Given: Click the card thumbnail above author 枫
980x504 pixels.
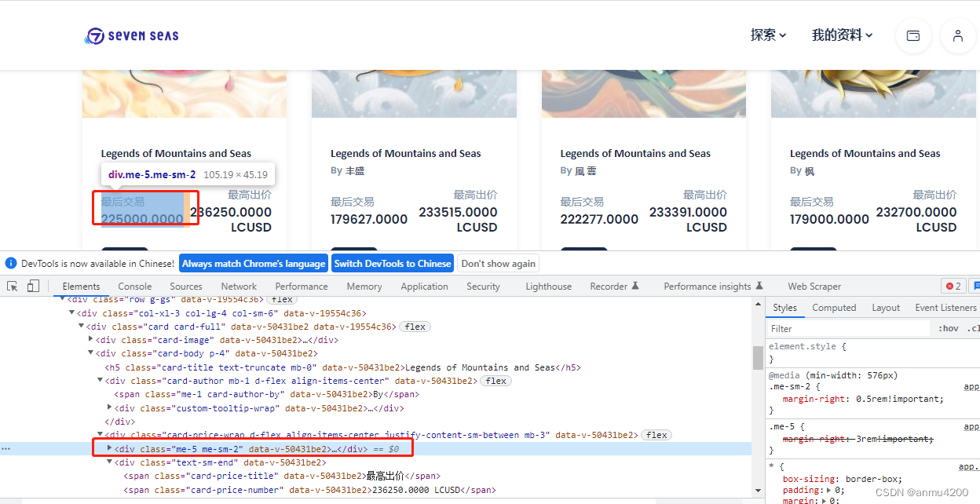Looking at the screenshot, I should pos(873,93).
